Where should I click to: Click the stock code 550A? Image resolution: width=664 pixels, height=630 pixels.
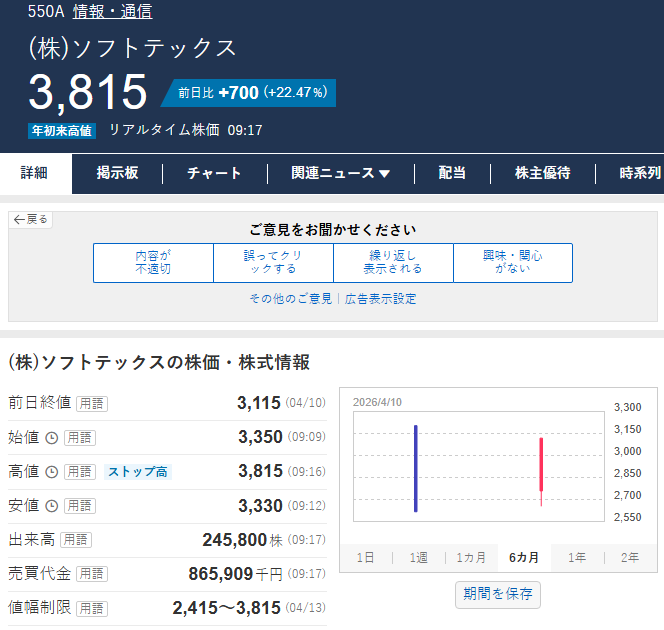(x=46, y=11)
